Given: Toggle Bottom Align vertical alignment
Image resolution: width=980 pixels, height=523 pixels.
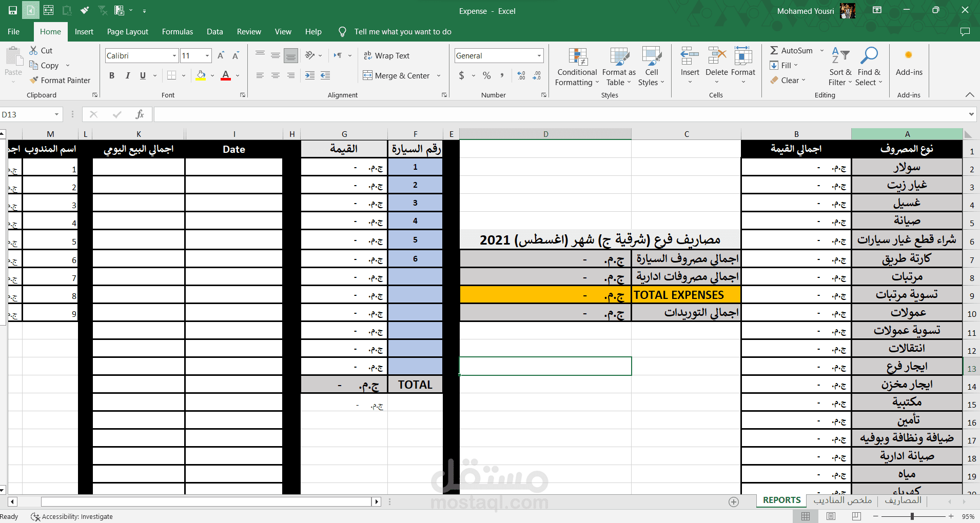Looking at the screenshot, I should (291, 55).
